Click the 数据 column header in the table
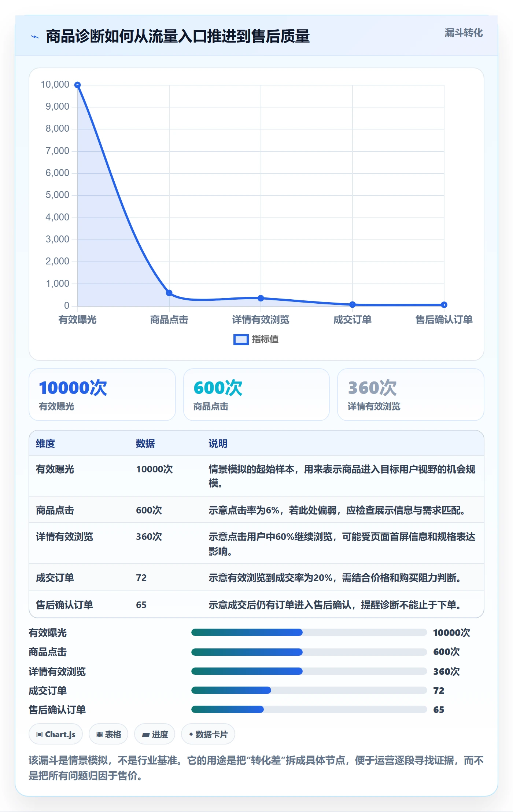Viewport: 513px width, 812px height. [x=145, y=443]
